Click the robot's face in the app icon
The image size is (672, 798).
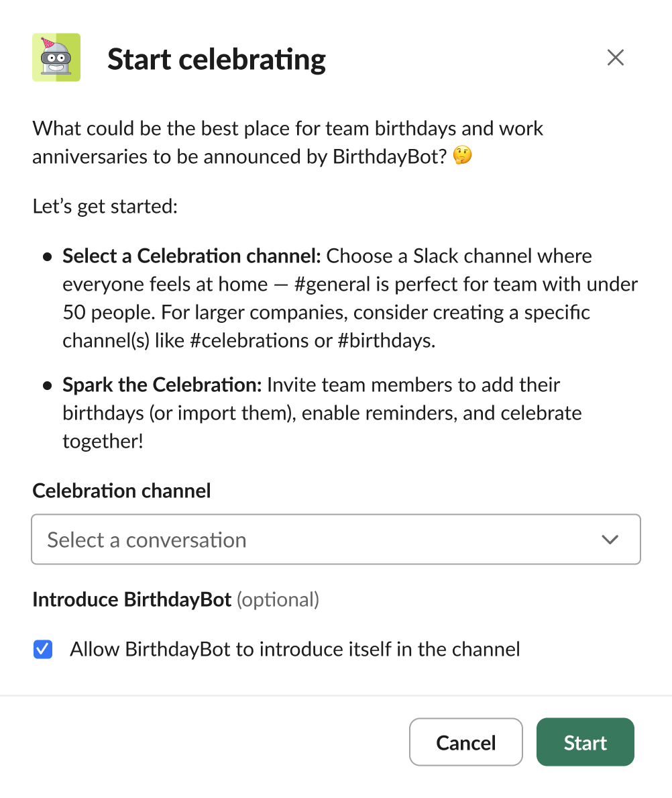pyautogui.click(x=56, y=62)
